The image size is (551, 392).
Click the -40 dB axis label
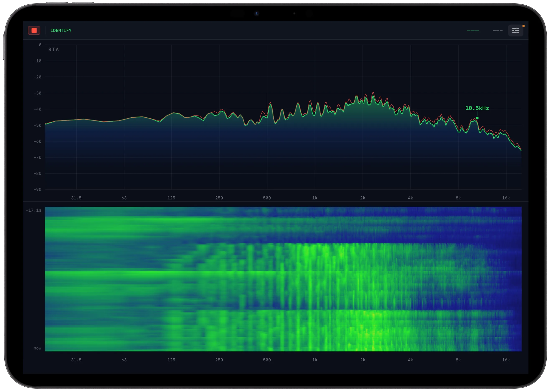(37, 109)
